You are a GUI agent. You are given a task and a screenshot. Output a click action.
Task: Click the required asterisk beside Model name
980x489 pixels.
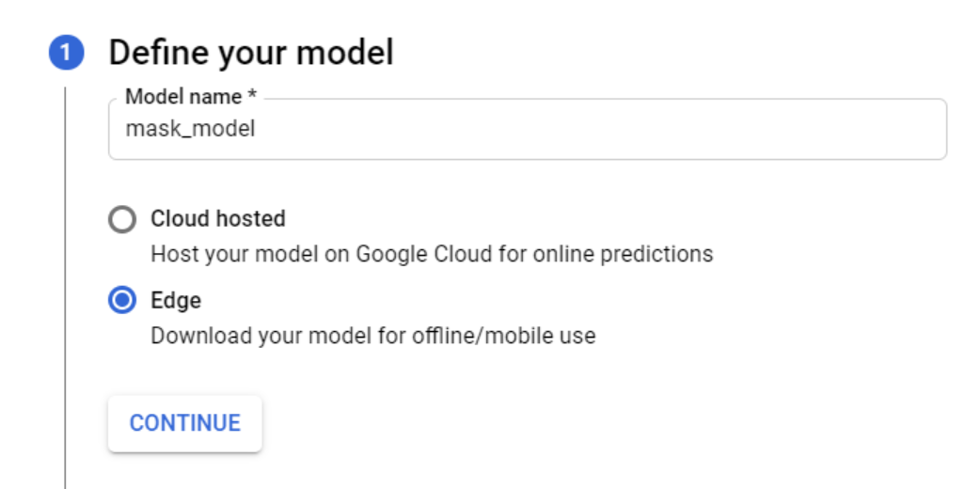pyautogui.click(x=252, y=97)
